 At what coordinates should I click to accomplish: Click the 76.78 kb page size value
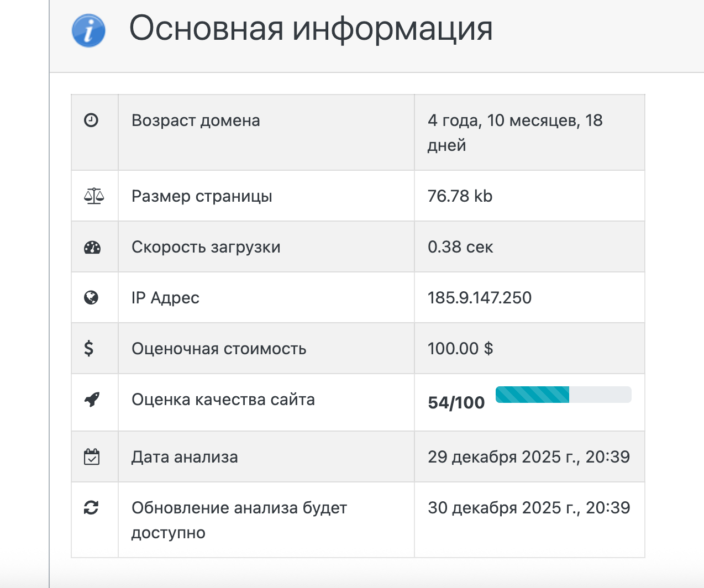coord(460,196)
